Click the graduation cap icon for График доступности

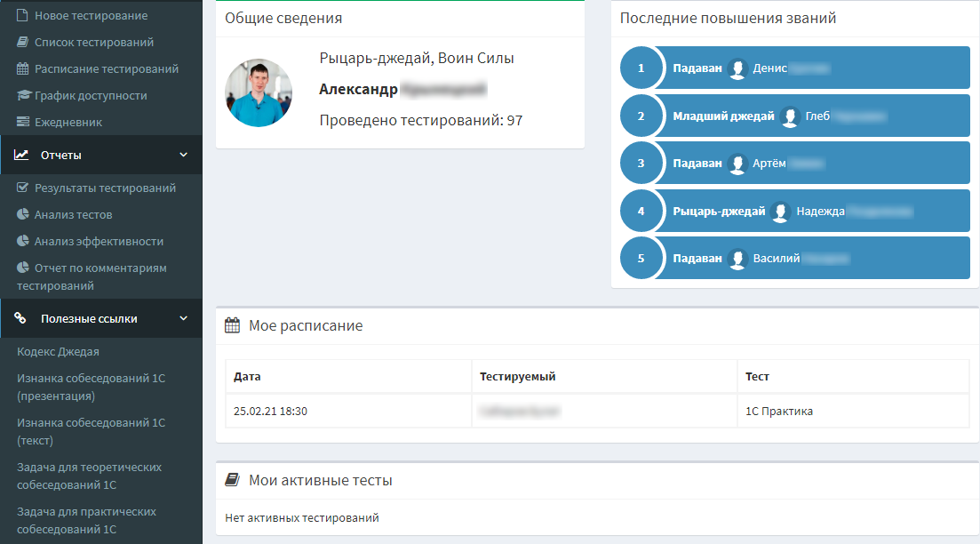pos(23,96)
